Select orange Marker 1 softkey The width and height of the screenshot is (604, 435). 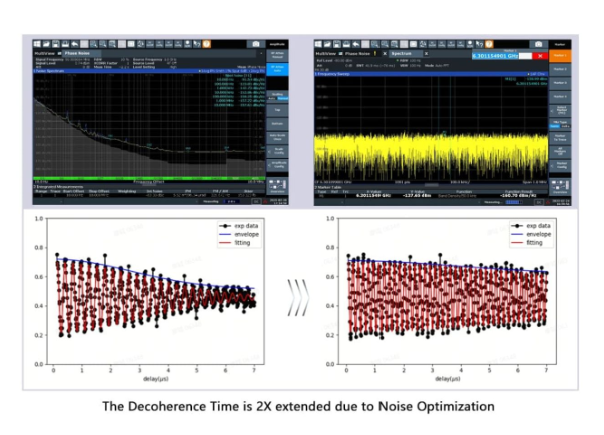click(x=560, y=55)
